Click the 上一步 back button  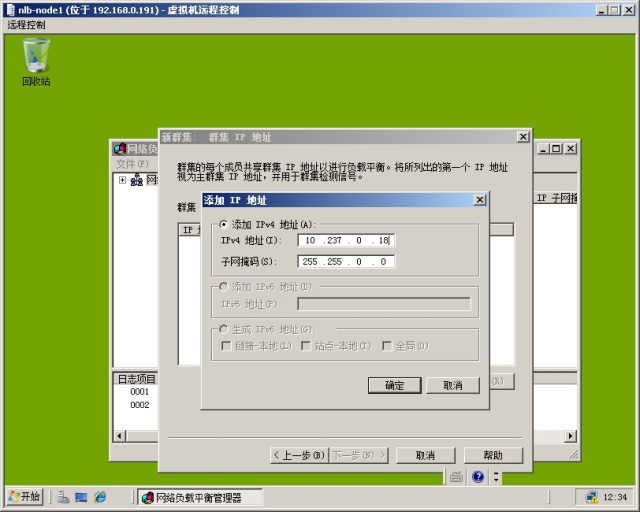coord(300,455)
